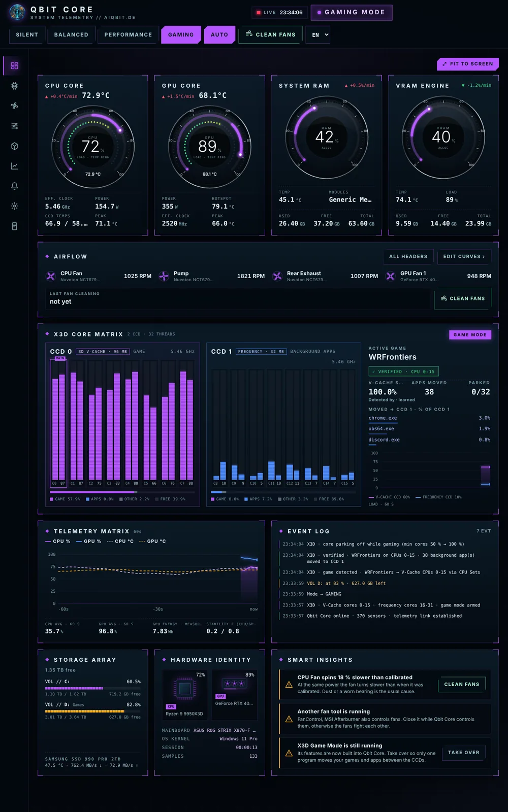Click obs64.exe in moved apps list
This screenshot has width=508, height=812.
(382, 429)
